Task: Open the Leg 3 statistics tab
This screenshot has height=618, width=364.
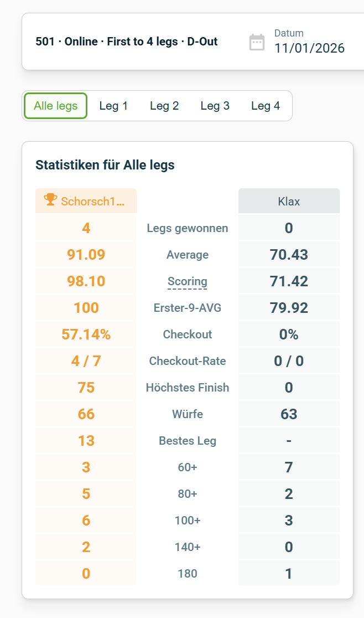Action: coord(215,105)
